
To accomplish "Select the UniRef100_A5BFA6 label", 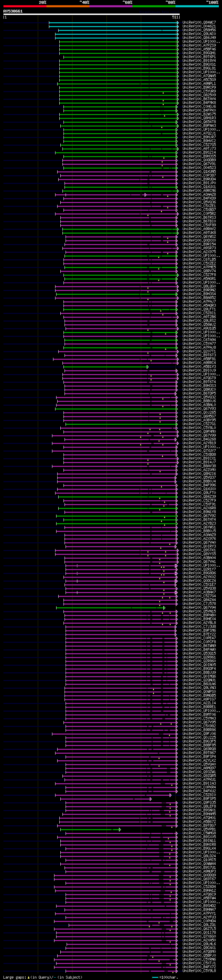I will point(199,49).
